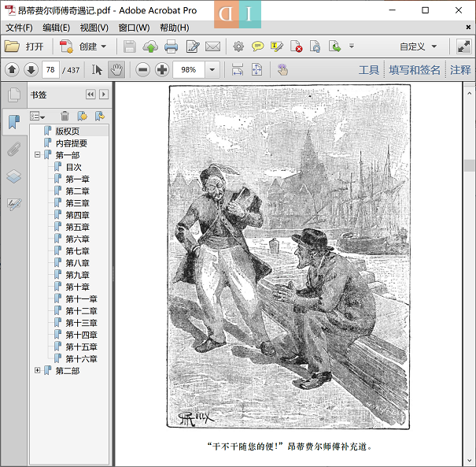The width and height of the screenshot is (476, 467).
Task: Click the gear Preferences icon
Action: pos(238,46)
